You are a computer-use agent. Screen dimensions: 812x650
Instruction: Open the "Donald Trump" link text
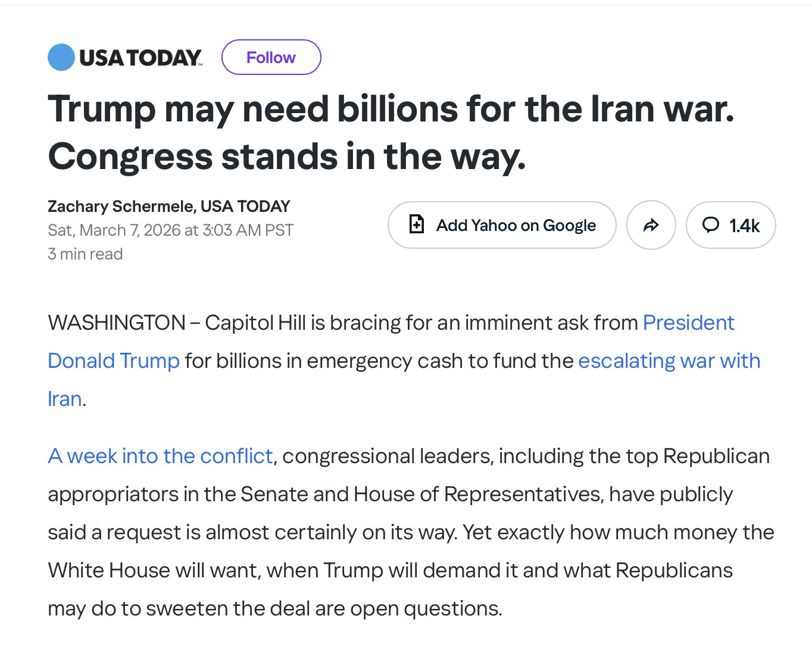coord(114,361)
